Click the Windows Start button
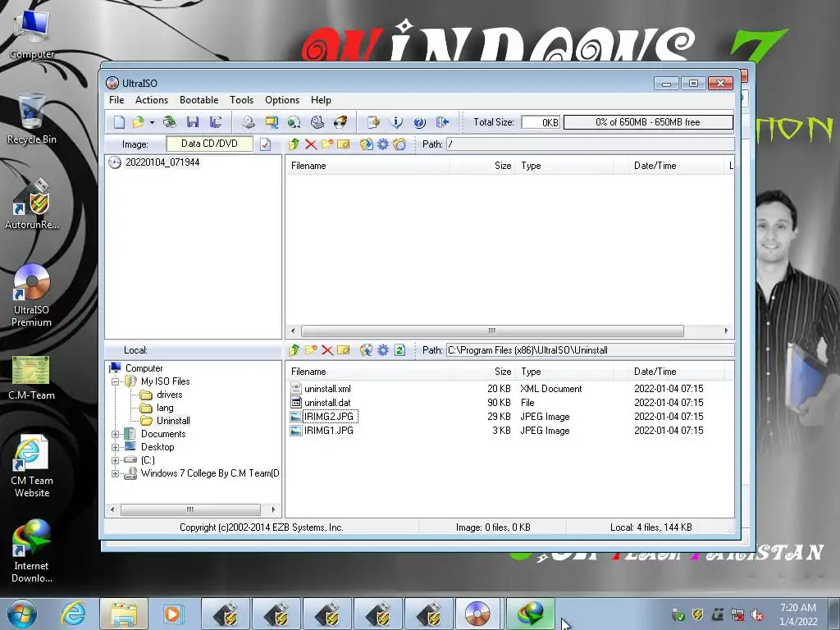 coord(21,614)
